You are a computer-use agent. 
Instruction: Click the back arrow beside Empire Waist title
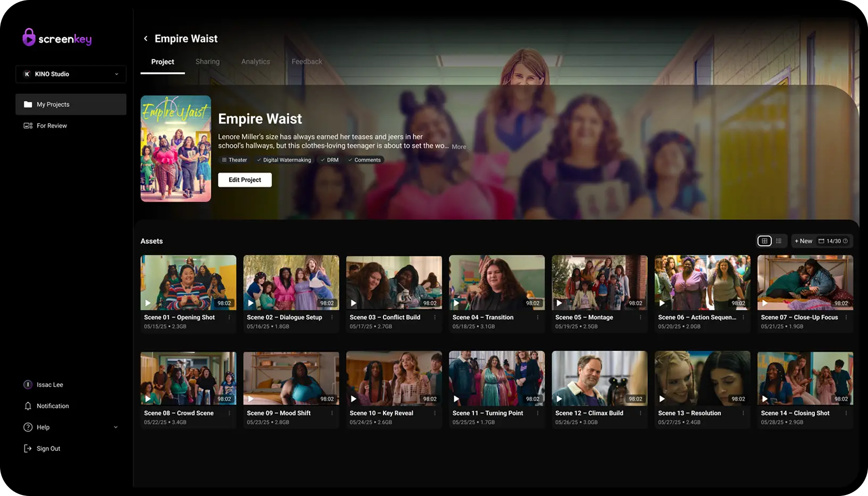(x=146, y=38)
